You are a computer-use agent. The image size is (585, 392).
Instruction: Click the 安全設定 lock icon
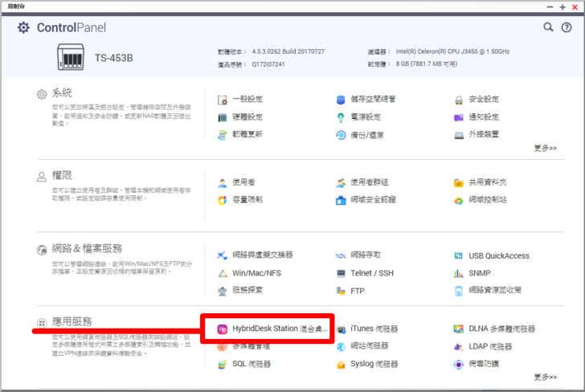coord(459,100)
